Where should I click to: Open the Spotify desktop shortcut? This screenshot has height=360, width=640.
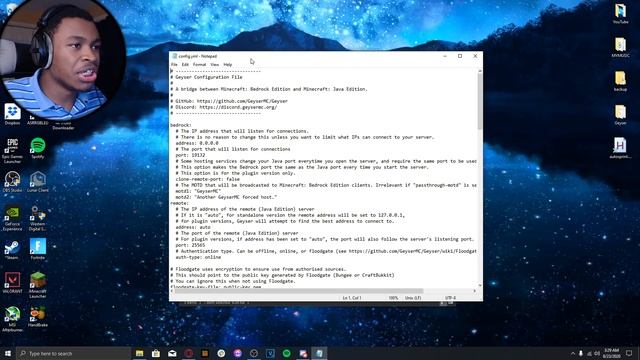(x=38, y=148)
